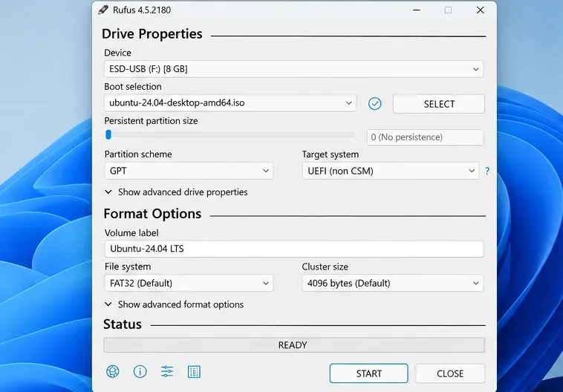Click the Drive Properties heading
This screenshot has width=563, height=392.
point(152,33)
